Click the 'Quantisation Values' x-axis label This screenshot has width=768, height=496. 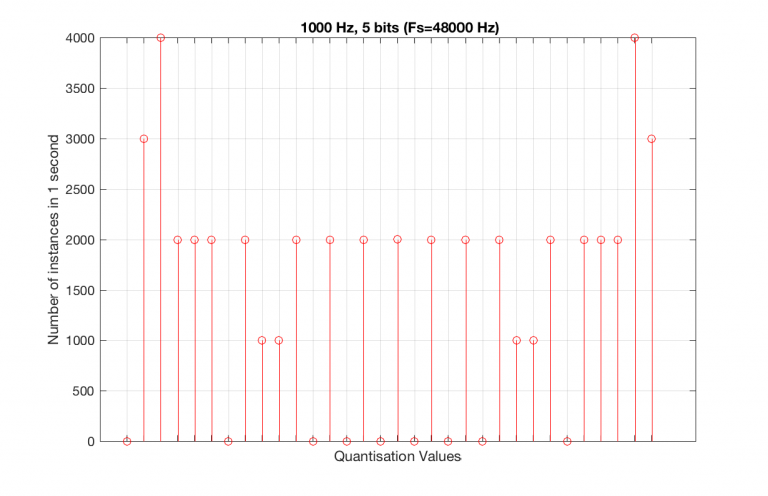click(x=397, y=458)
